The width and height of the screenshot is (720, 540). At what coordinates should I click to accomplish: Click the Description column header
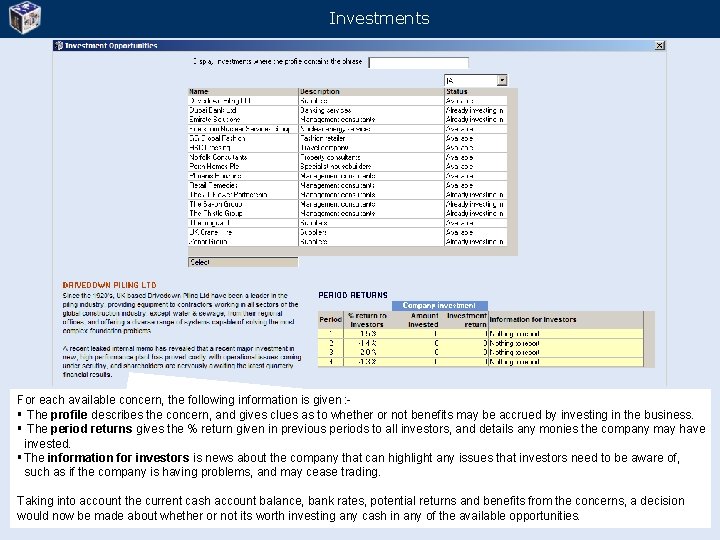(371, 91)
